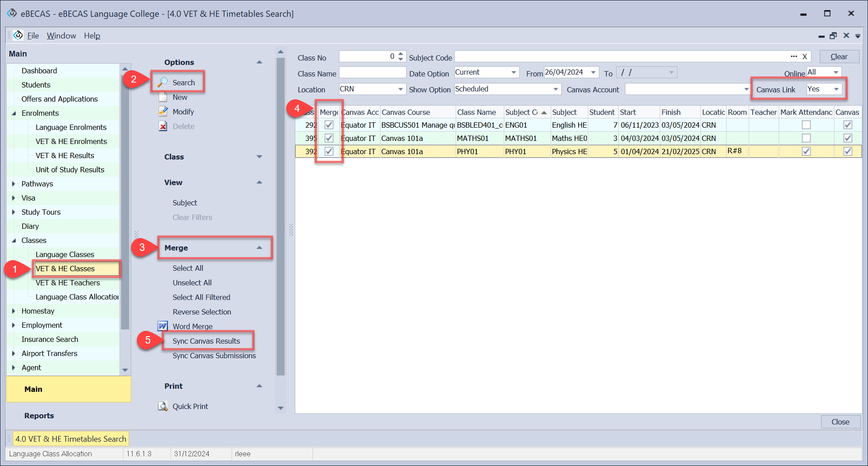Viewport: 868px width, 466px height.
Task: Toggle Canvas checkbox for PHY01 row
Action: (x=847, y=152)
